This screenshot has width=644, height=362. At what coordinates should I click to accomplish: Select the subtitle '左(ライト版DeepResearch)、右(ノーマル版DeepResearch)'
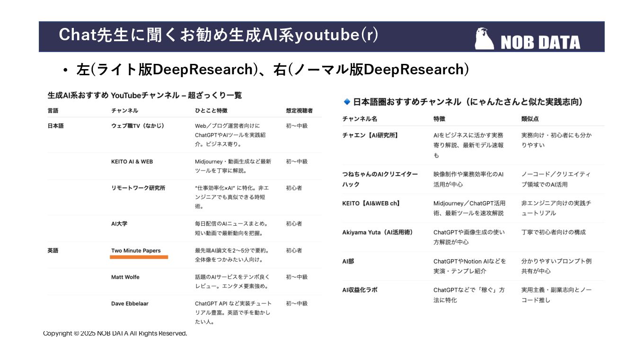pyautogui.click(x=273, y=70)
